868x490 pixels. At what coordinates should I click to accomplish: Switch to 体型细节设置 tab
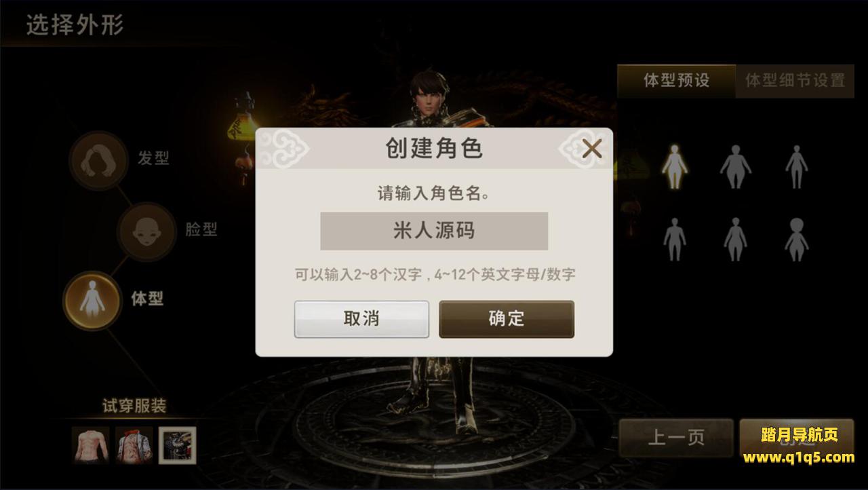795,81
